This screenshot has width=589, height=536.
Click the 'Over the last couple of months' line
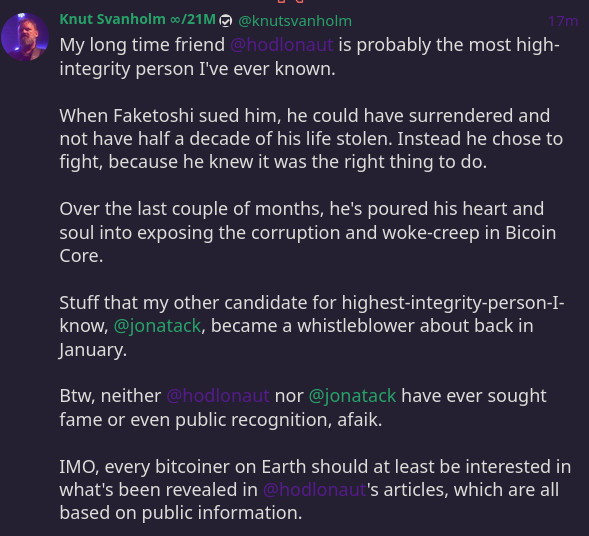302,209
